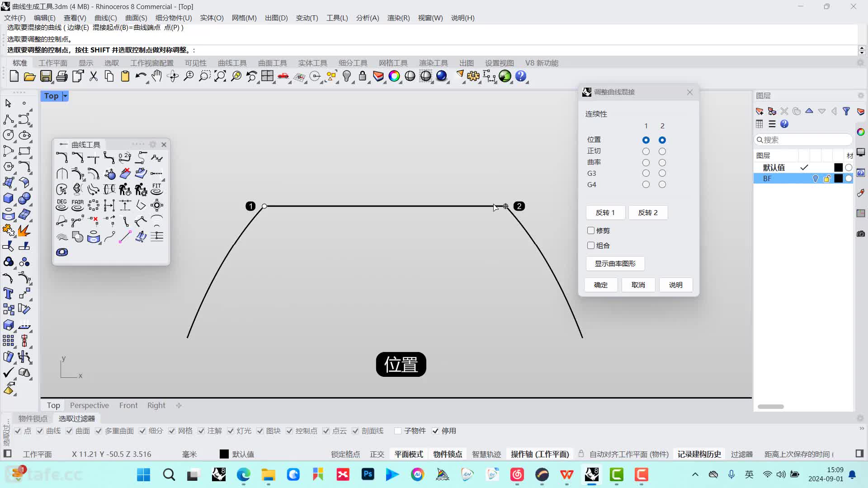Toggle 正交 mode in status bar
Viewport: 868px width, 488px height.
point(377,454)
